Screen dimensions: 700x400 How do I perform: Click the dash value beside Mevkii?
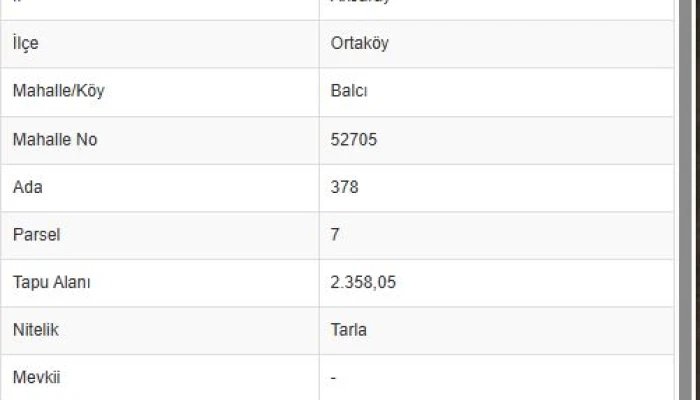click(333, 378)
